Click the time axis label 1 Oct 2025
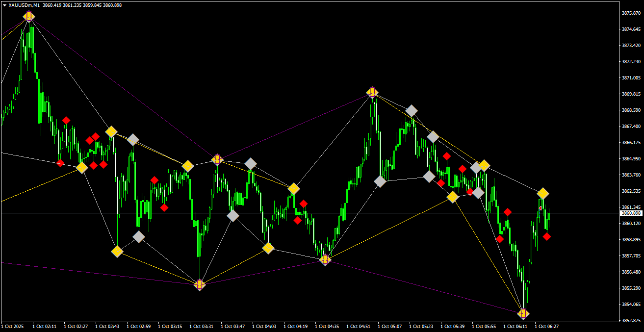644x332 pixels. (x=12, y=326)
